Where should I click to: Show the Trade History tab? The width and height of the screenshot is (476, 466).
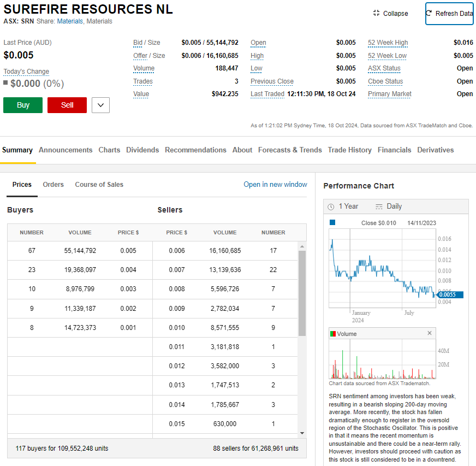pyautogui.click(x=350, y=150)
